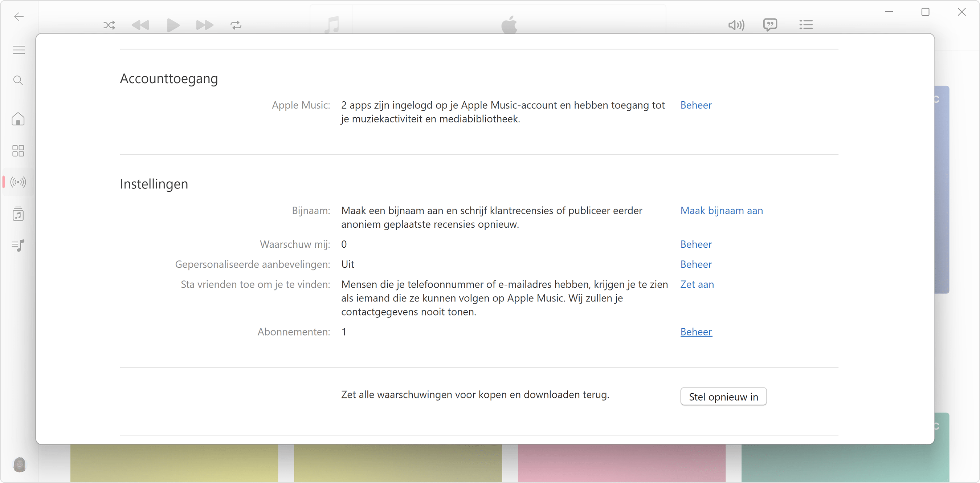Image resolution: width=980 pixels, height=483 pixels.
Task: Navigate back with the arrow
Action: (18, 17)
